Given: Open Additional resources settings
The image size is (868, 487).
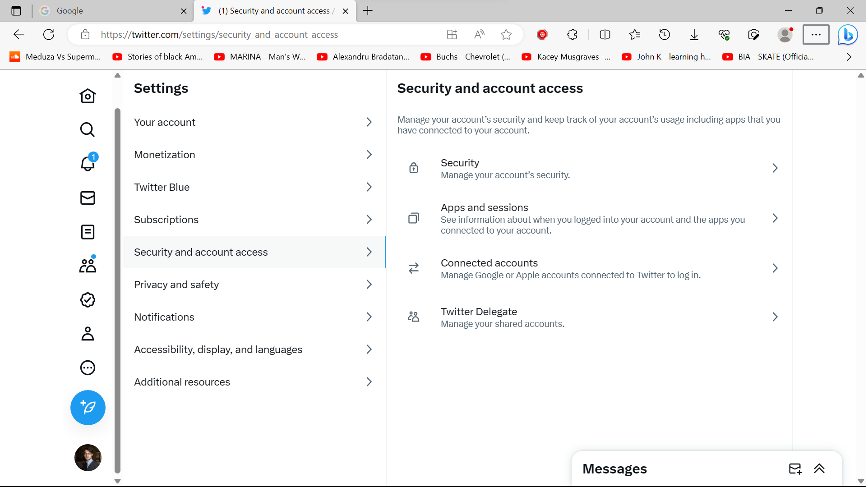Looking at the screenshot, I should pos(254,382).
